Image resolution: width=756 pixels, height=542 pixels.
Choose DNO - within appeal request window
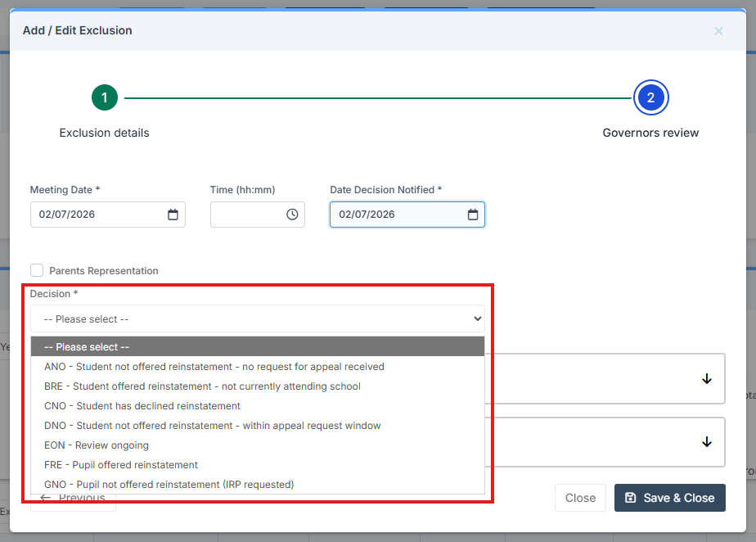click(x=258, y=425)
